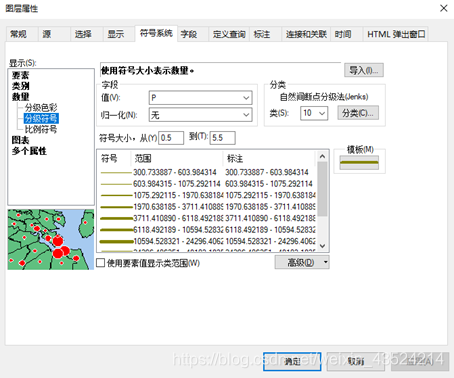The height and width of the screenshot is (378, 454).
Task: Click the symbol size 到 input field
Action: coord(222,138)
